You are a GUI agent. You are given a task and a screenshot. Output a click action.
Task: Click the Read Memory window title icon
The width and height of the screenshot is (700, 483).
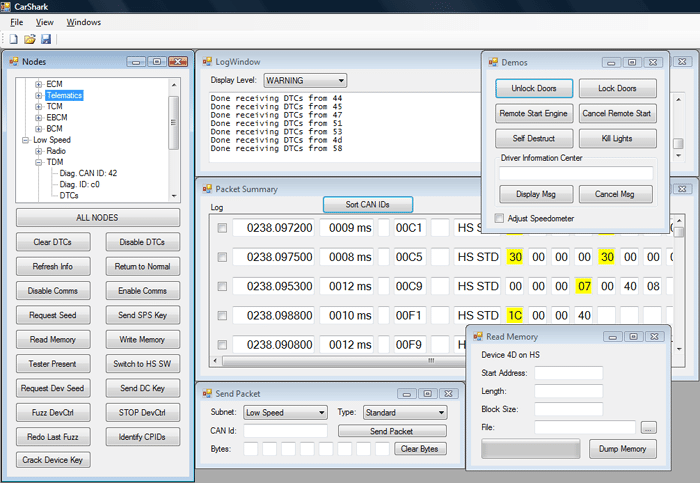(478, 336)
